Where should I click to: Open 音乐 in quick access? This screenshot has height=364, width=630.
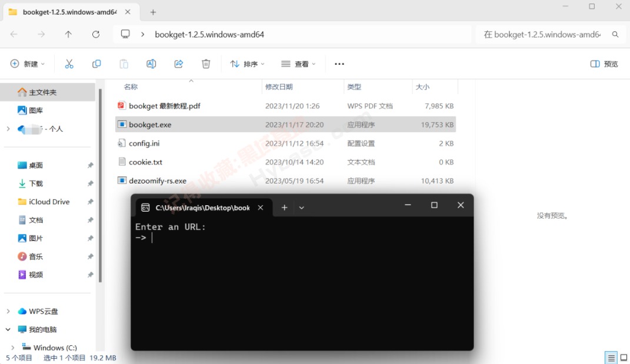click(36, 256)
